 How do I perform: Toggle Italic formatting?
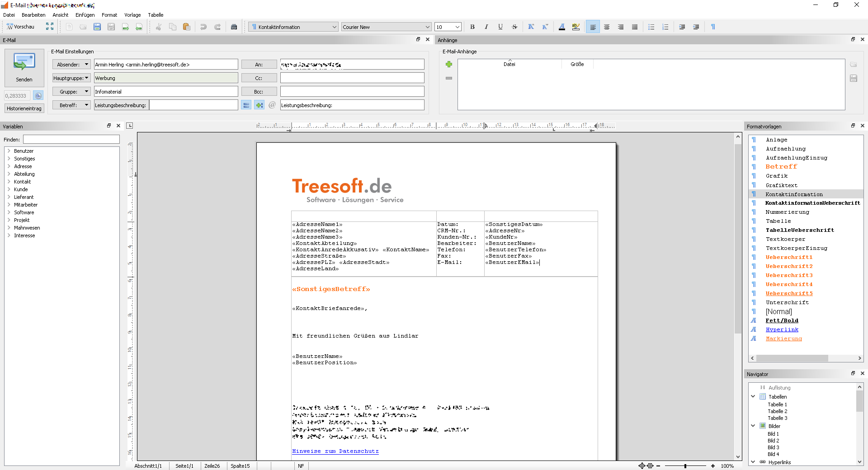coord(486,27)
